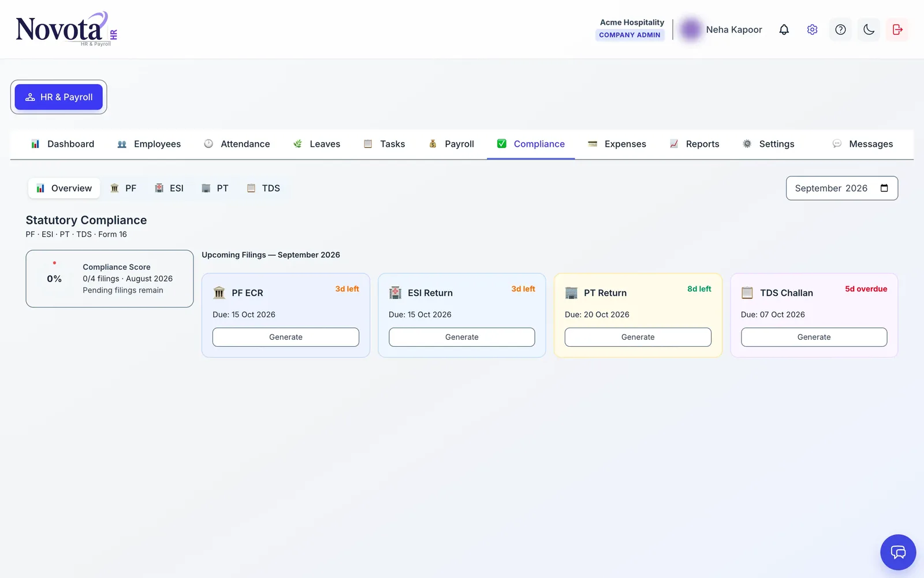Go to the Employees tab
This screenshot has height=578, width=924.
tap(149, 144)
